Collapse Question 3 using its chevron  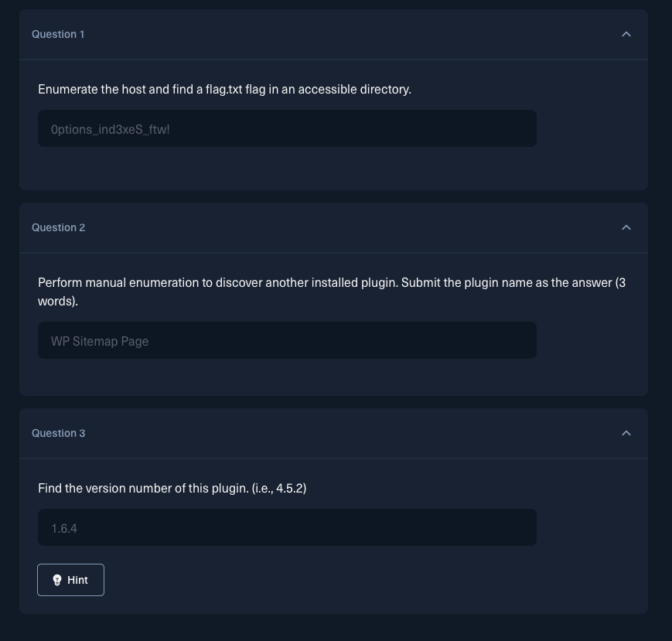(x=626, y=433)
